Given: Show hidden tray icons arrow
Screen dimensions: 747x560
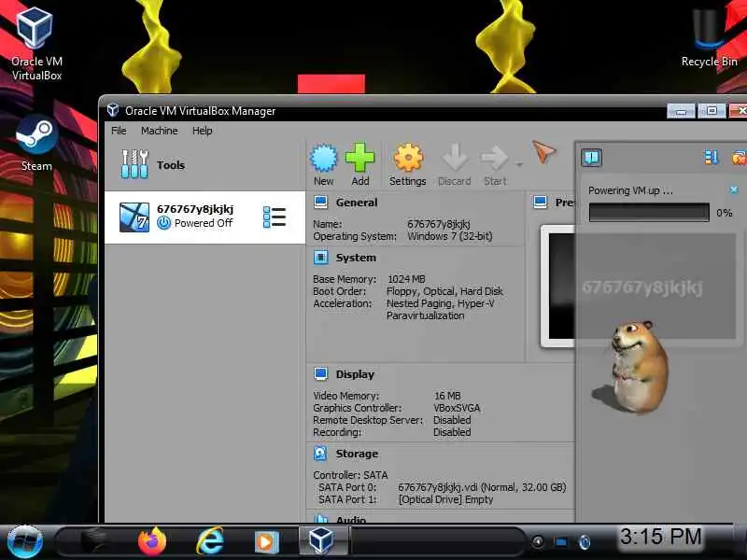Looking at the screenshot, I should pyautogui.click(x=538, y=541).
